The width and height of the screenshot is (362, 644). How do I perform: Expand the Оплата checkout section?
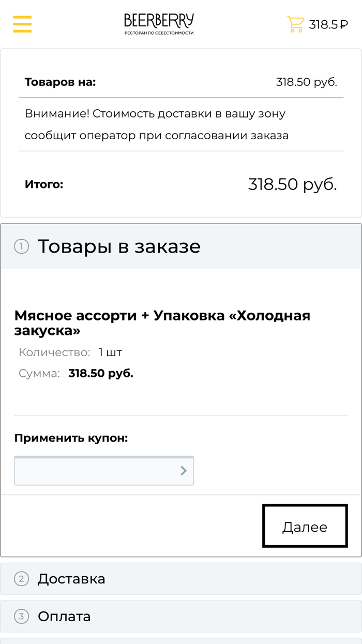(x=65, y=617)
